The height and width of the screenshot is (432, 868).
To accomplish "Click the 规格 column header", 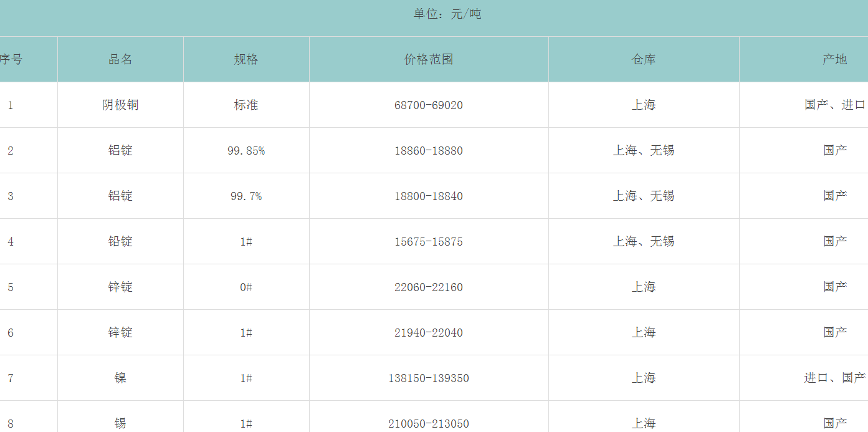I will click(x=246, y=59).
